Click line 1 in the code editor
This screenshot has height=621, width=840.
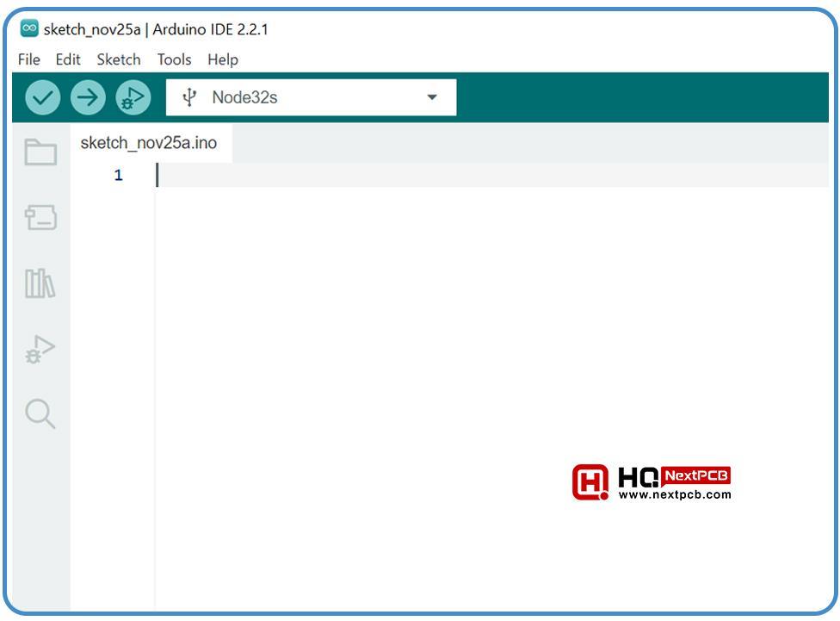[x=491, y=176]
